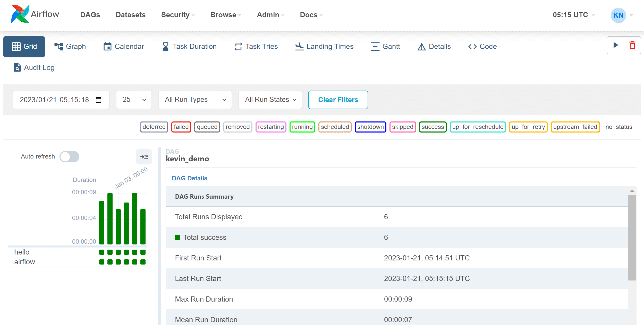Go to the DAGs page
The image size is (644, 325).
point(90,15)
